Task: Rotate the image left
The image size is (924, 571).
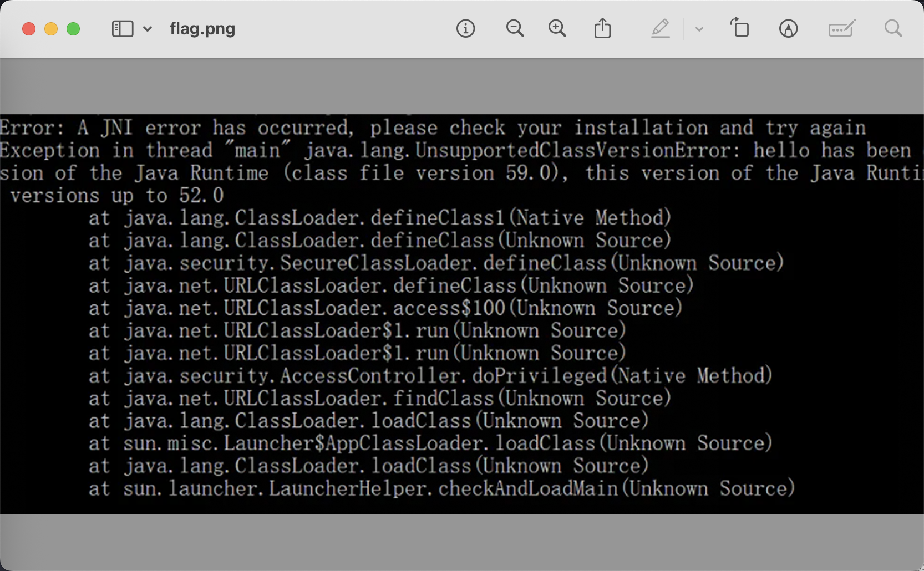Action: pos(740,28)
